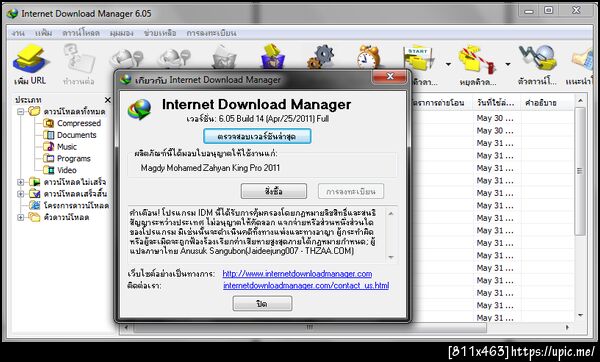This screenshot has height=362, width=600.
Task: Click the Video category folder icon
Action: pos(49,170)
